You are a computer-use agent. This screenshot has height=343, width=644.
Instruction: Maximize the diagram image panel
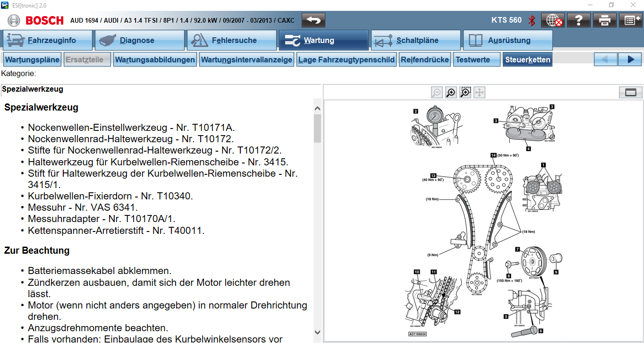coord(630,93)
